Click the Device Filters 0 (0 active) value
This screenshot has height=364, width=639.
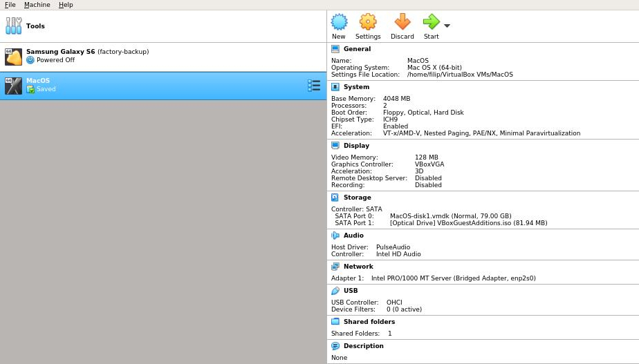tap(404, 309)
